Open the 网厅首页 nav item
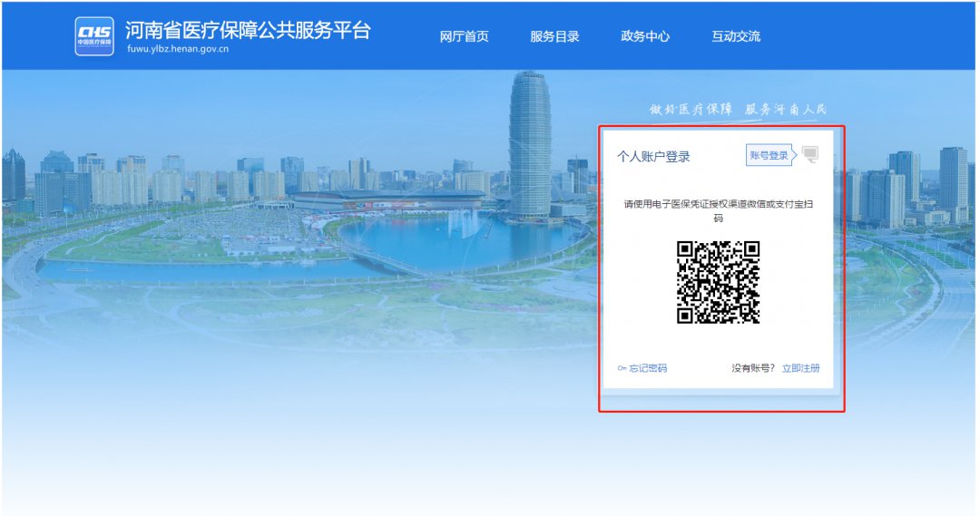This screenshot has width=980, height=516. pos(464,37)
